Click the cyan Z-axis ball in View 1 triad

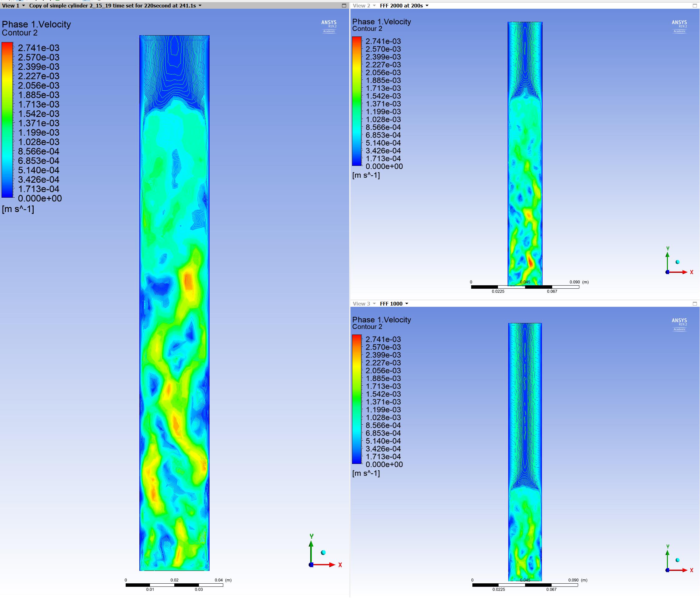pos(323,552)
